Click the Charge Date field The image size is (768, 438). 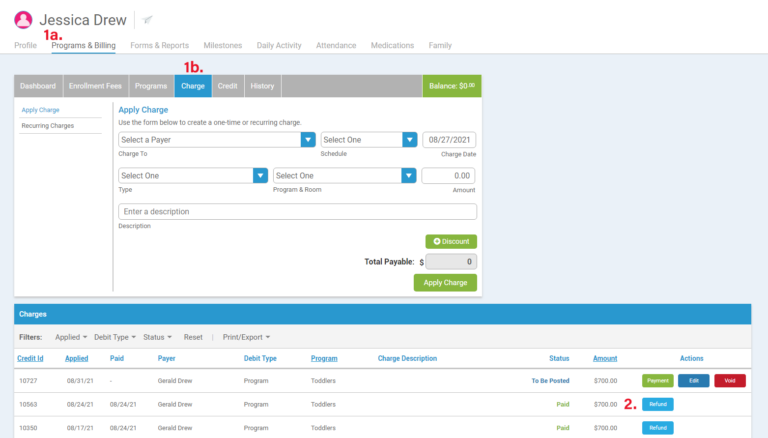coord(449,140)
